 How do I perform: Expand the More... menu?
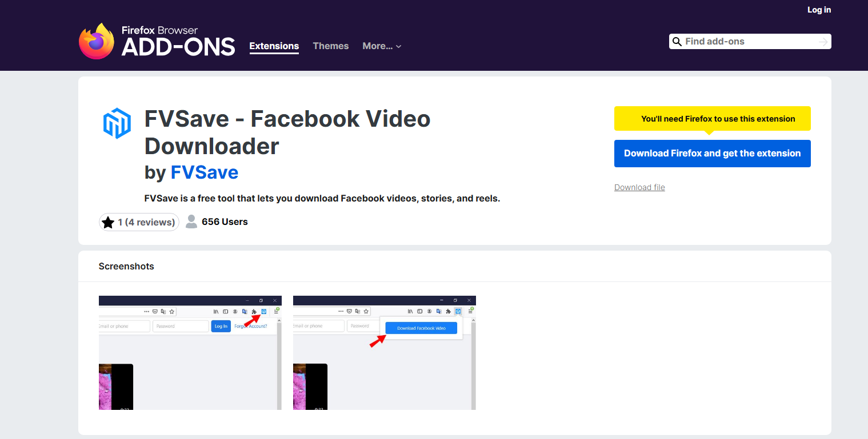tap(377, 46)
